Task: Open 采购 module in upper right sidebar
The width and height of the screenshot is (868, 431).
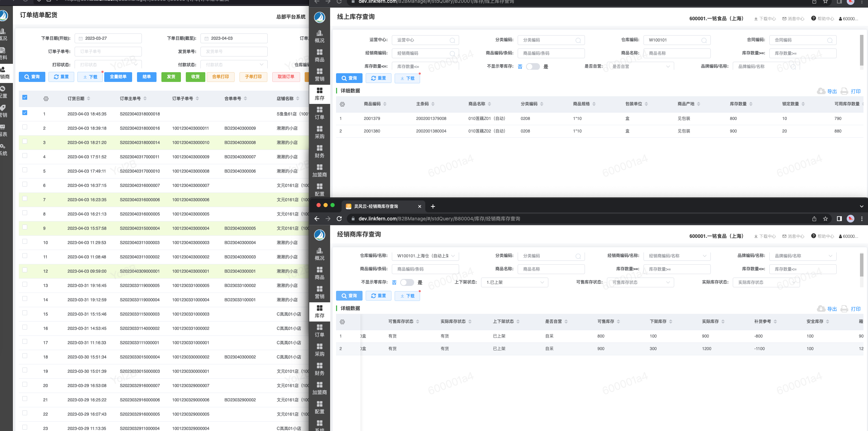Action: (x=319, y=132)
